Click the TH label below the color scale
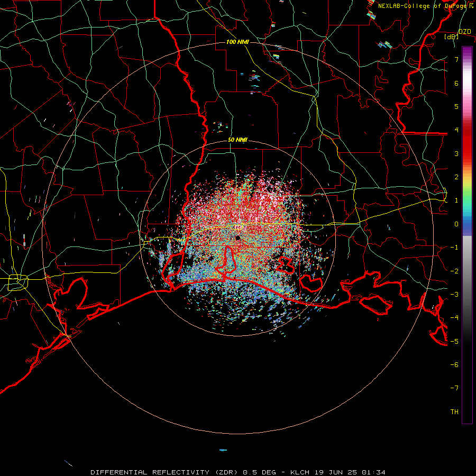476x476 pixels. pyautogui.click(x=454, y=412)
